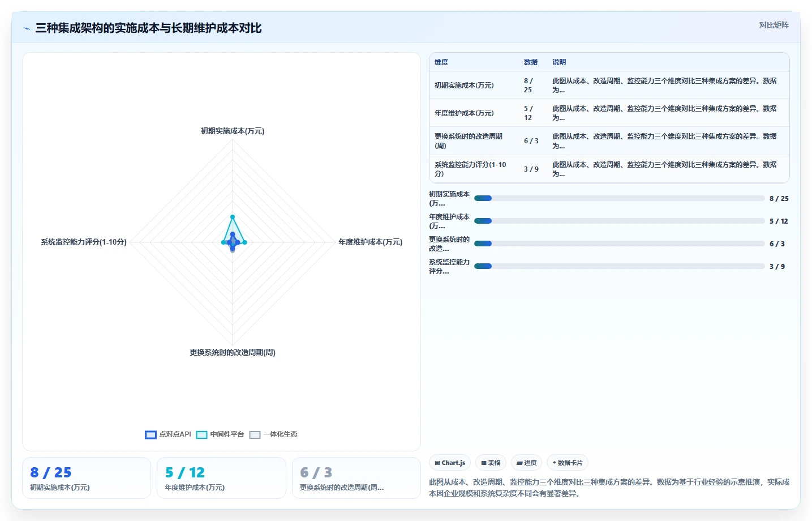
Task: Select the 8 / 25 data card
Action: point(87,478)
